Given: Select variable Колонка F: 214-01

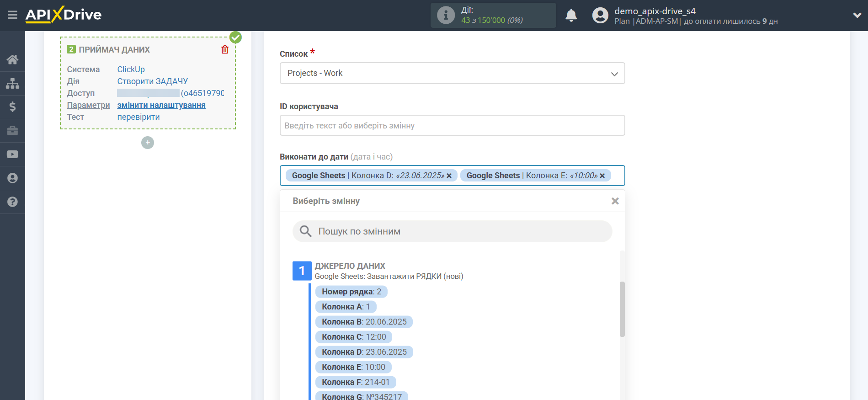Looking at the screenshot, I should (x=356, y=382).
